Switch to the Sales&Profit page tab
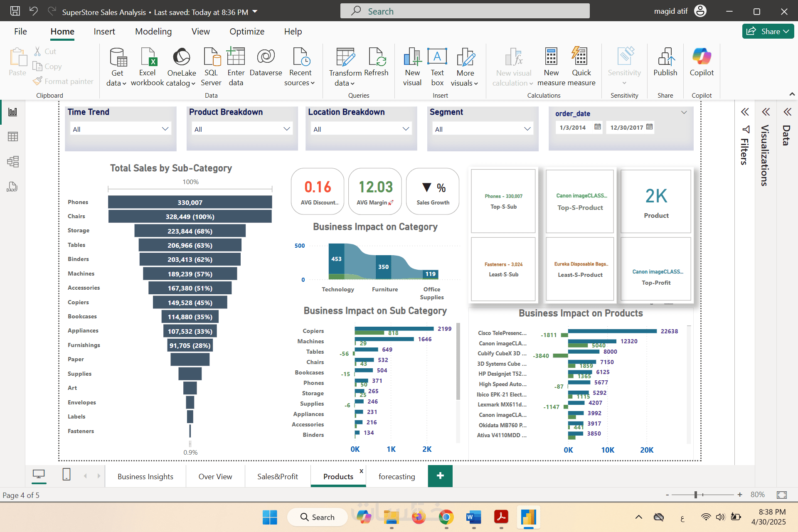Screen dimensions: 798x532 pyautogui.click(x=277, y=477)
